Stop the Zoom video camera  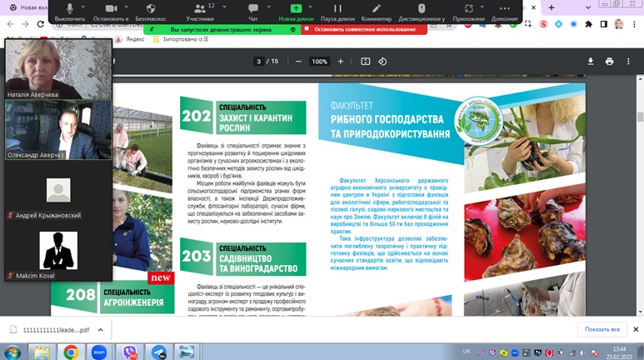pos(111,12)
